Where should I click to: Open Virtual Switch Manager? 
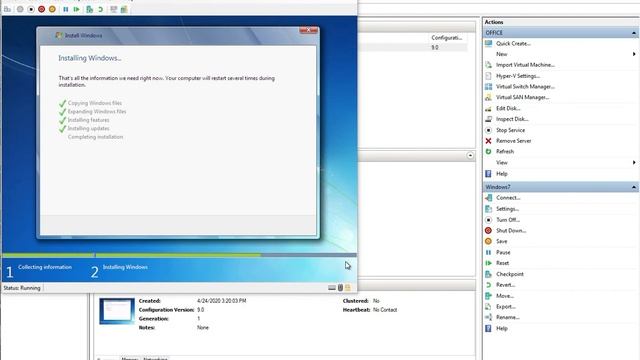tap(525, 87)
